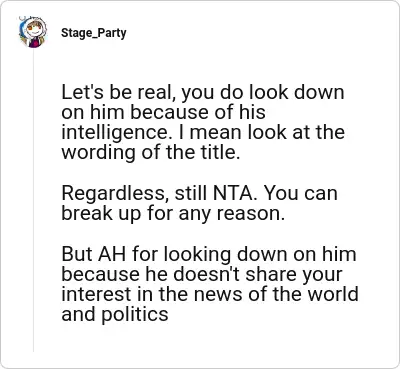Open the Stage_Party username profile
400x369 pixels.
pyautogui.click(x=94, y=33)
